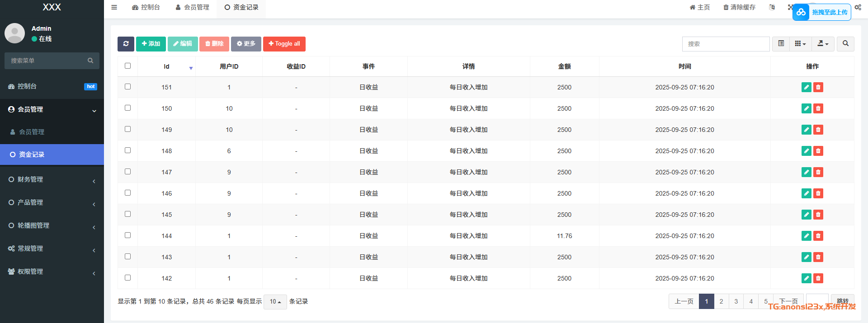Screen dimensions: 868x323
Task: Click the green edit icon for row 151
Action: click(x=806, y=87)
